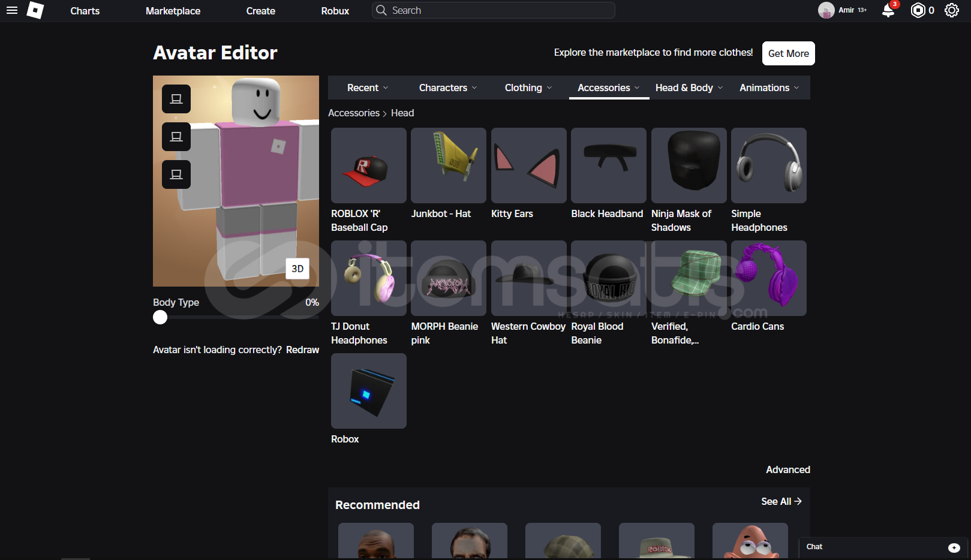Open the Robux balance icon

point(918,10)
